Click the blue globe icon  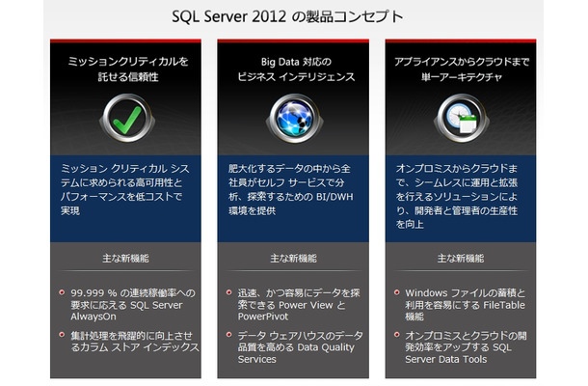(294, 119)
